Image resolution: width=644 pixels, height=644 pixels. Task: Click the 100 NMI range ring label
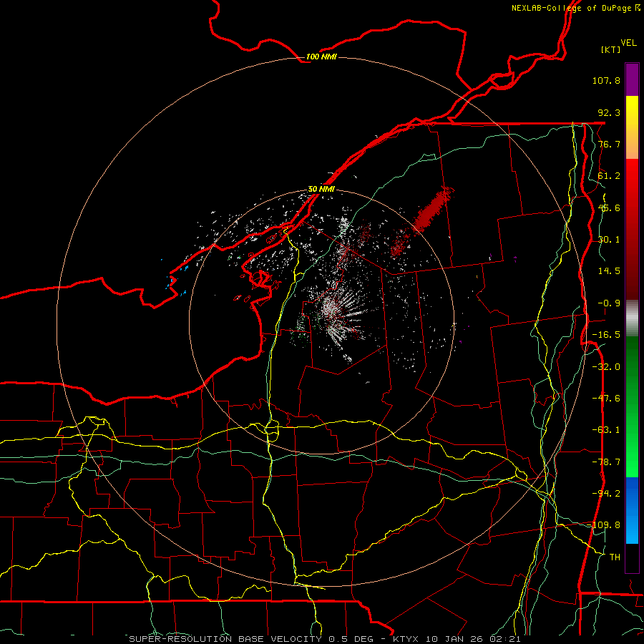point(321,57)
